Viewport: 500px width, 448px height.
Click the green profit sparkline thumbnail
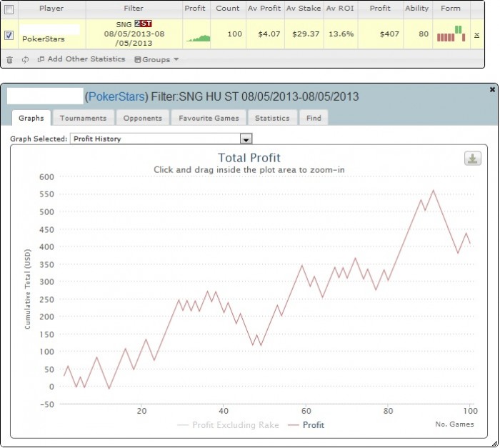(199, 38)
